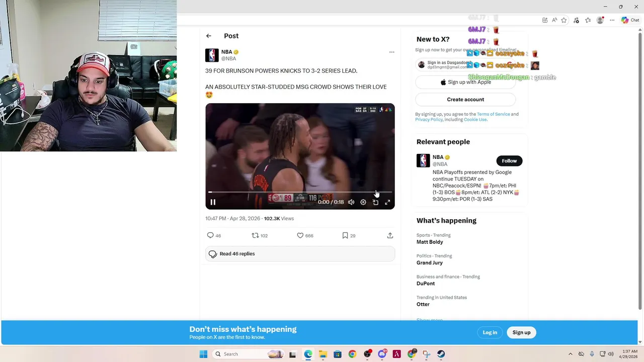The image size is (644, 362).
Task: Add this page to favorites star
Action: pyautogui.click(x=564, y=20)
